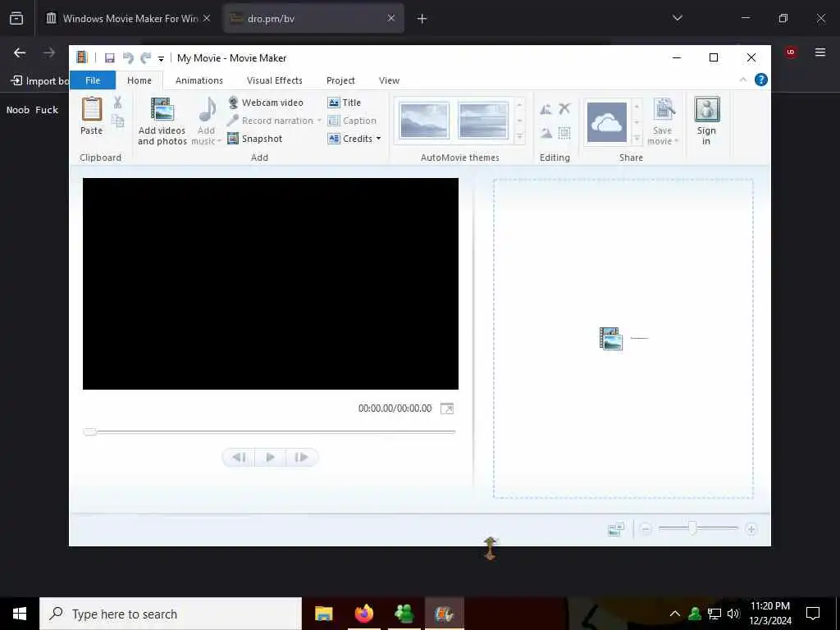Add Credits to the movie
This screenshot has height=630, width=840.
click(349, 139)
